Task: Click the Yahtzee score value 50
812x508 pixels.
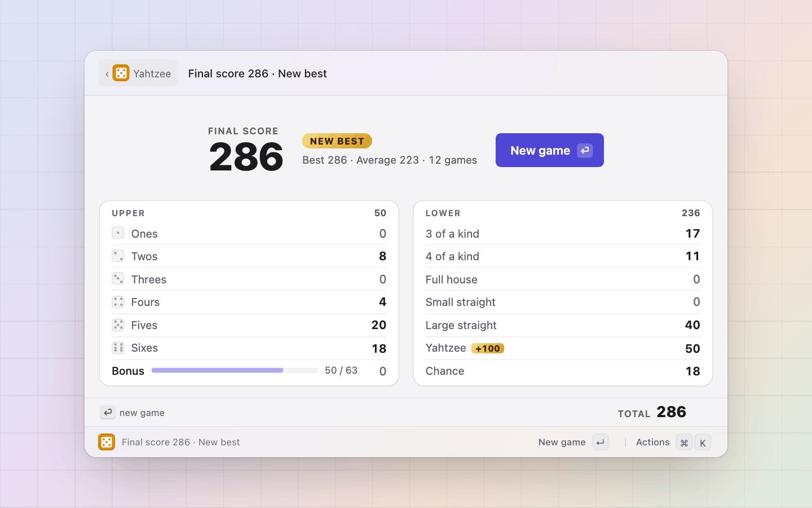Action: tap(692, 348)
